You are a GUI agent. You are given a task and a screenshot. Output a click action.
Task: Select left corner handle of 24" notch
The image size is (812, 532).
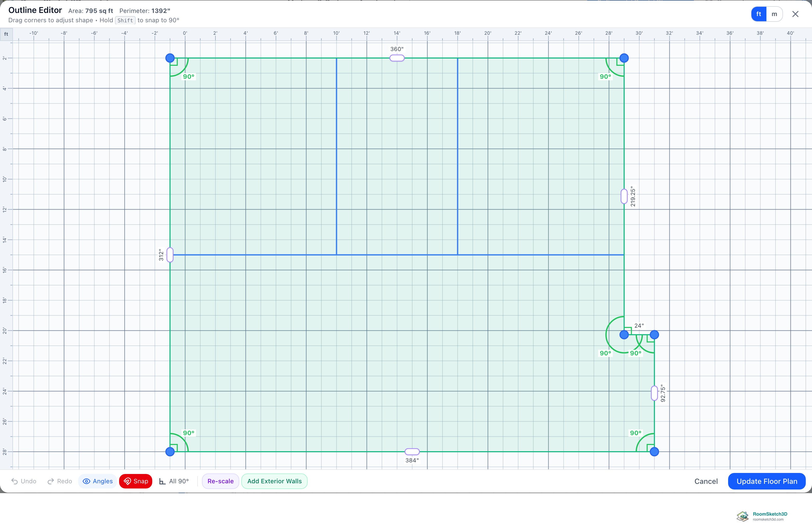624,335
